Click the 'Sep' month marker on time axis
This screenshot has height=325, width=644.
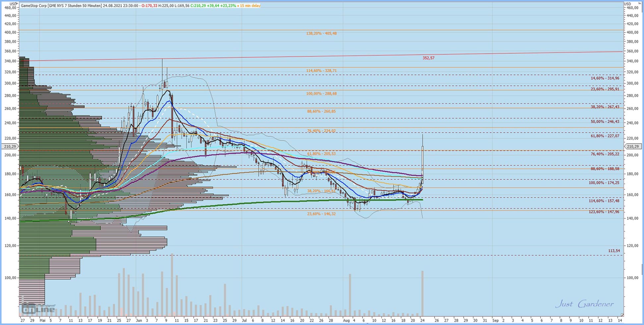[x=496, y=321]
